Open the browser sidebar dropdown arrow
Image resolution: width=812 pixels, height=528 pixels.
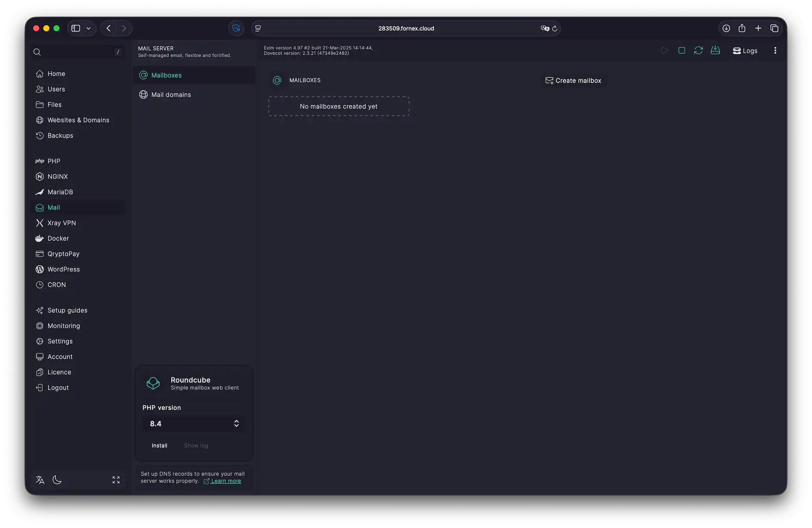coord(88,28)
